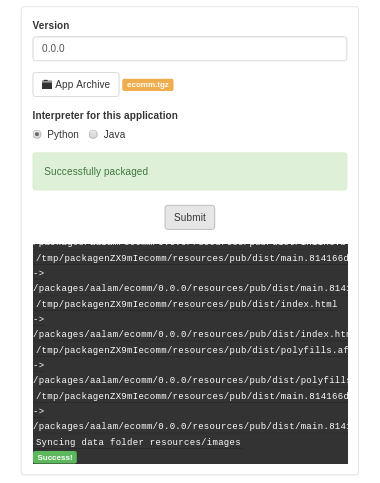Screen dimensions: 380x483
Task: Click the folder icon in App Archive
Action: [47, 84]
